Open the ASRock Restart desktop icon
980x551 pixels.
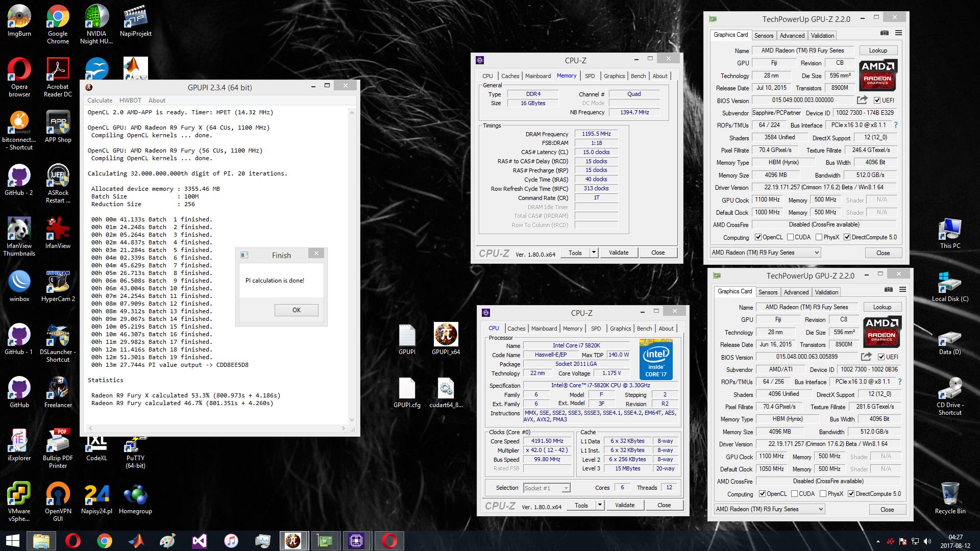pos(58,184)
